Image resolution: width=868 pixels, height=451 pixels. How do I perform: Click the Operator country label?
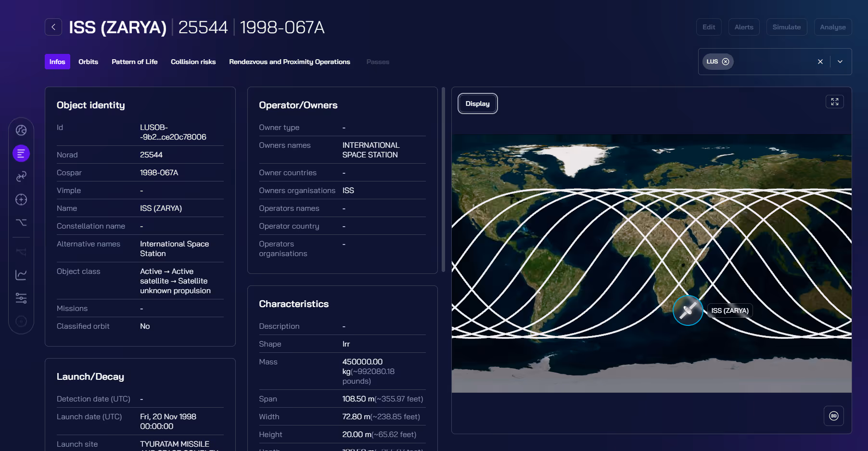(289, 226)
